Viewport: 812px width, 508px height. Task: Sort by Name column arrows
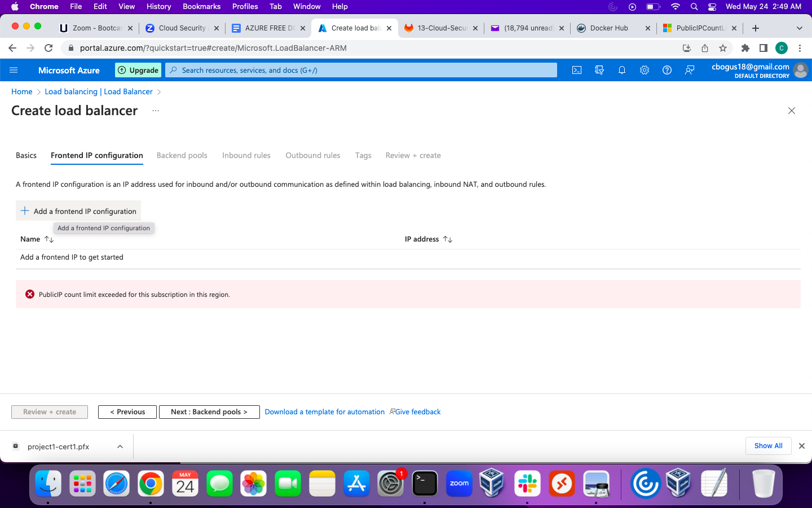pyautogui.click(x=49, y=239)
